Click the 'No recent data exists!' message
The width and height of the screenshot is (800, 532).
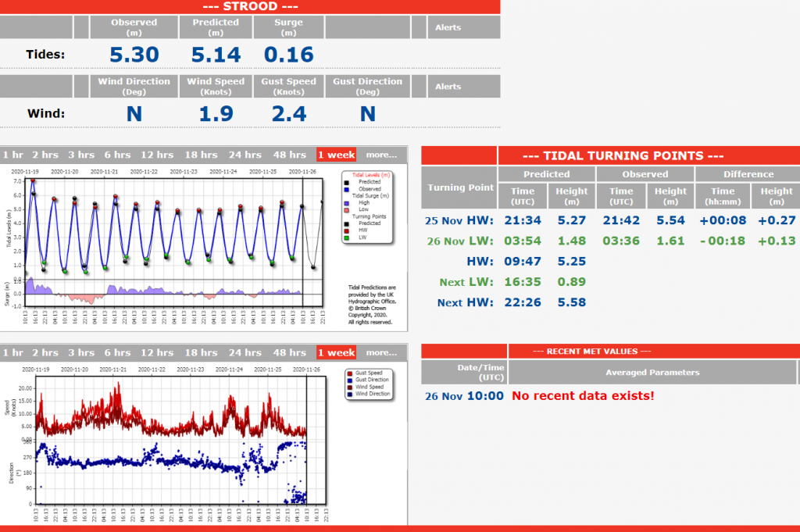point(583,396)
